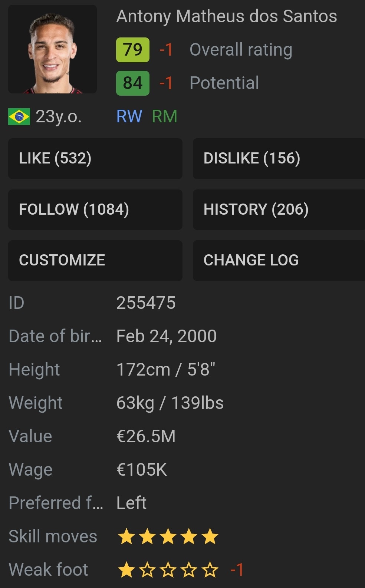Select the RM position link
365x588 pixels.
click(x=164, y=116)
